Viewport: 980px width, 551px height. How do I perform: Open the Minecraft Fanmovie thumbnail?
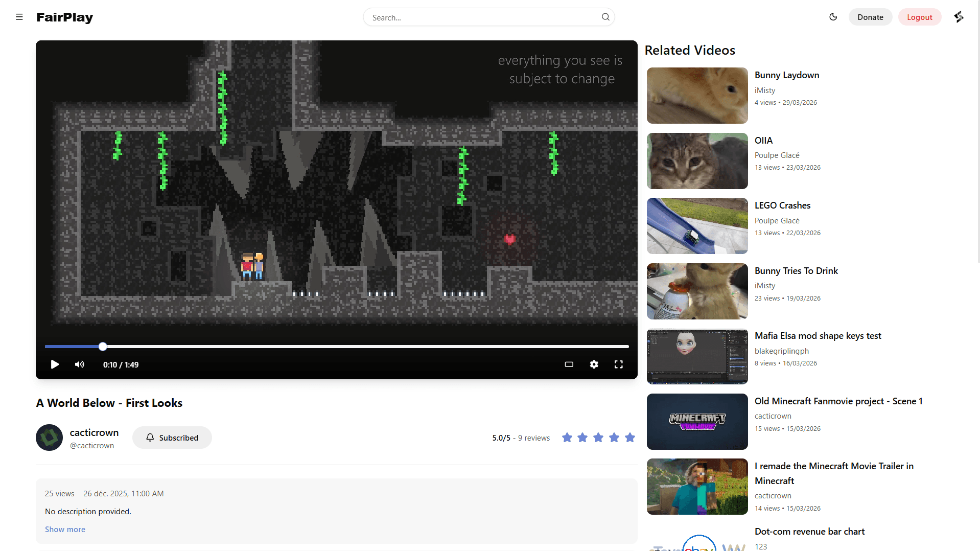click(x=697, y=422)
